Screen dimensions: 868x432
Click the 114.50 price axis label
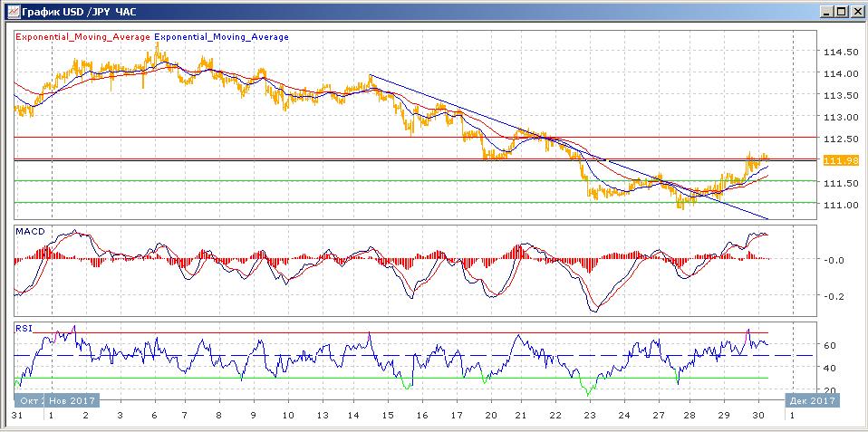839,52
